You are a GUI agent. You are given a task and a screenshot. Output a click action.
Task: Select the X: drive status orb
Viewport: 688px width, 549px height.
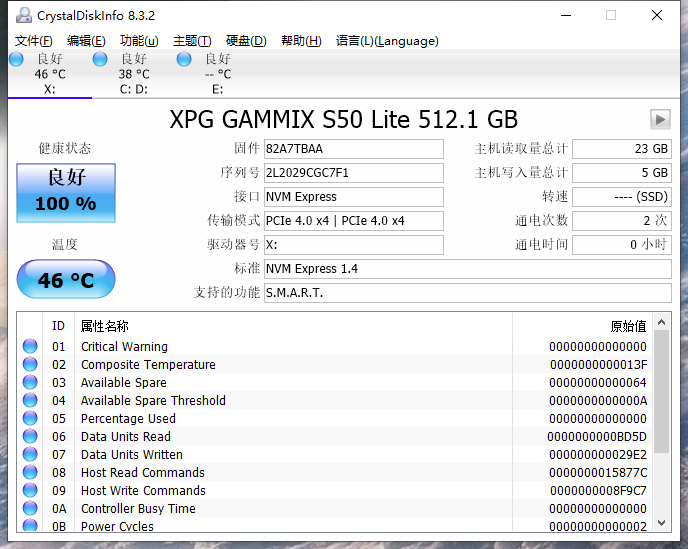[16, 59]
